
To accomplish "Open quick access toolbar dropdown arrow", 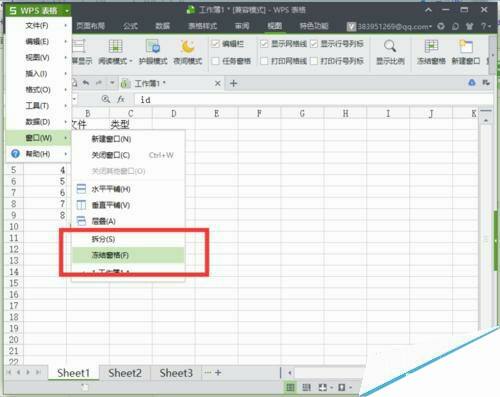I will [112, 83].
